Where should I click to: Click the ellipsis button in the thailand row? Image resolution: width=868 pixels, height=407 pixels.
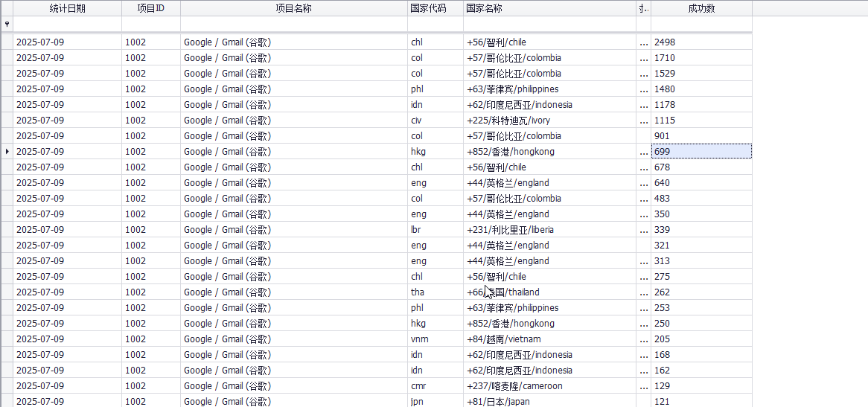(643, 292)
